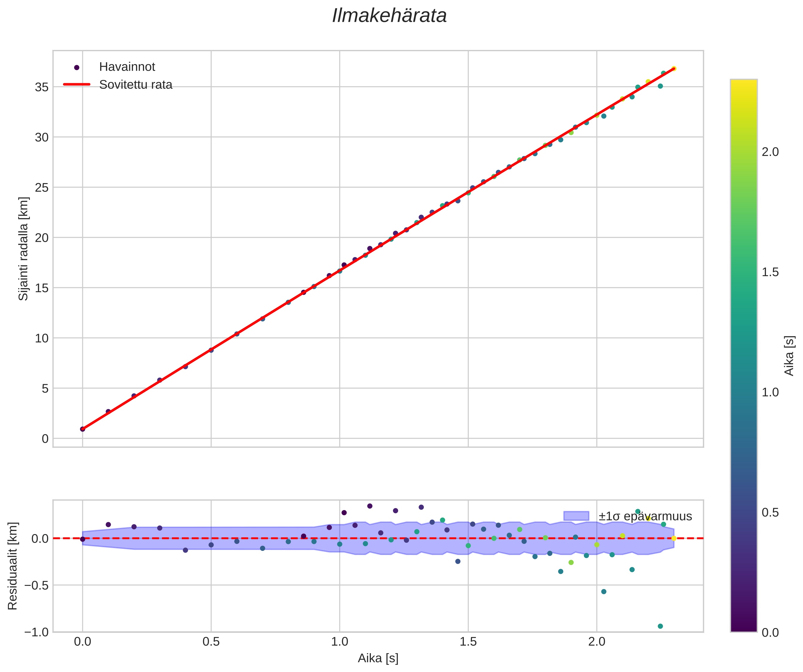Click the ±1σ epävarmuus legend text
Image resolution: width=803 pixels, height=672 pixels.
click(645, 516)
